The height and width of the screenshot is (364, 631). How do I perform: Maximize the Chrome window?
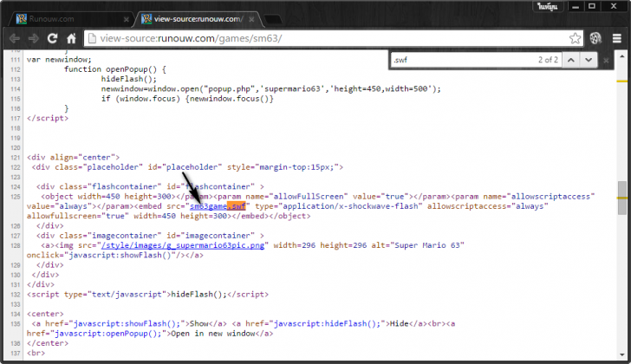592,6
